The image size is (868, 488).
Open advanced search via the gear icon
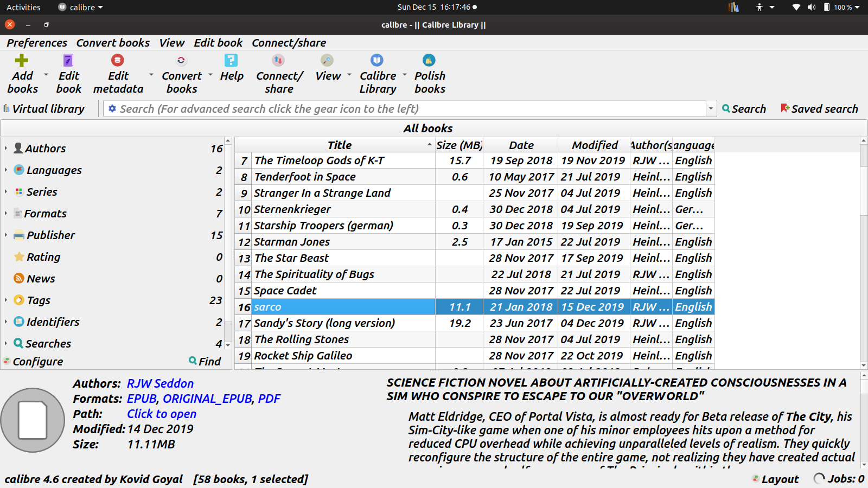pyautogui.click(x=112, y=108)
